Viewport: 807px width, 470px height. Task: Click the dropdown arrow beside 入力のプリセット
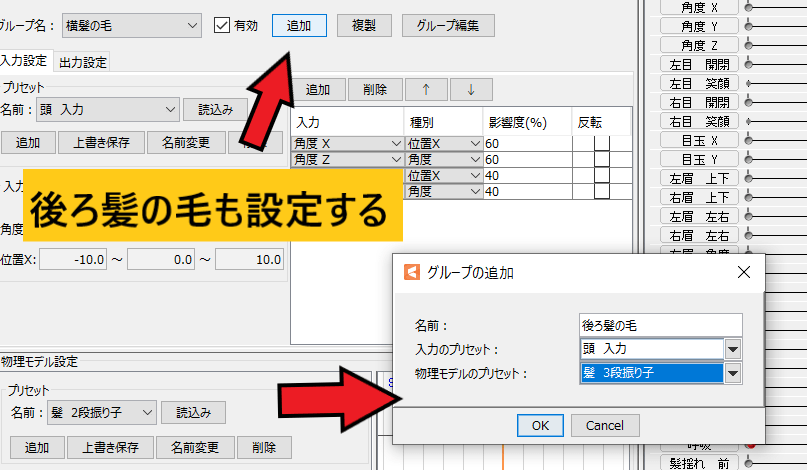pyautogui.click(x=733, y=349)
